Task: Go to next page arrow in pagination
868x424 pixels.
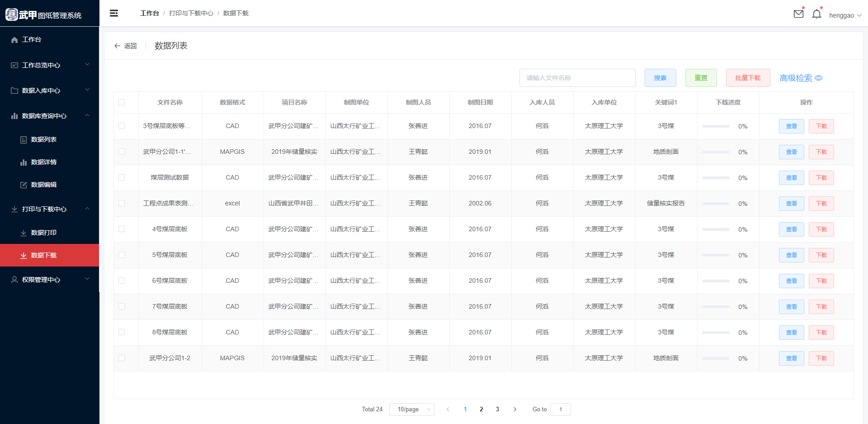Action: [514, 409]
